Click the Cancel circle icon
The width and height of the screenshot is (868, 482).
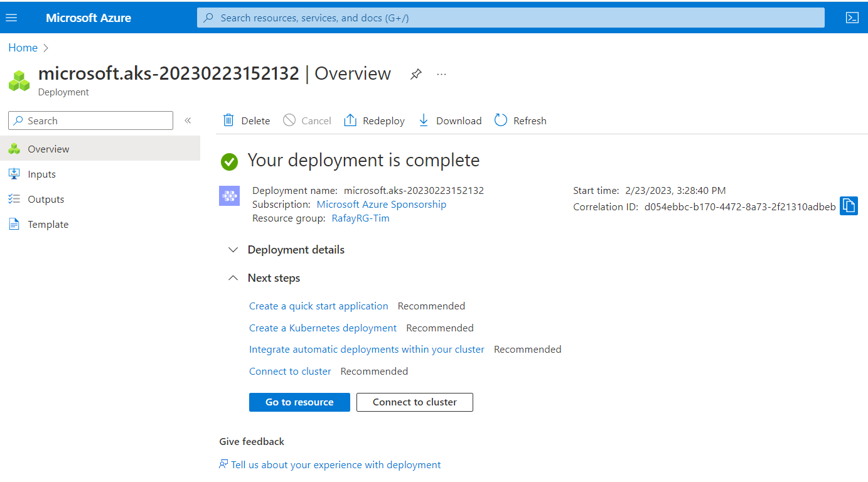[x=289, y=120]
